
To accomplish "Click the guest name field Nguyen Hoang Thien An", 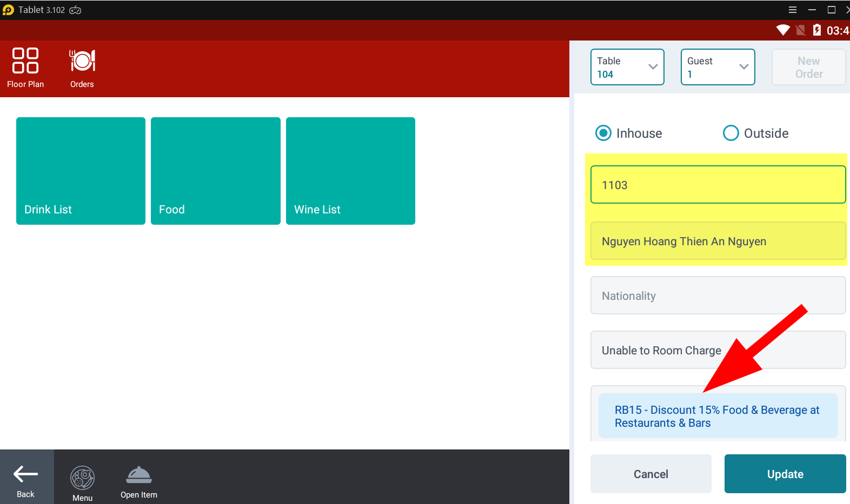I will pyautogui.click(x=718, y=241).
